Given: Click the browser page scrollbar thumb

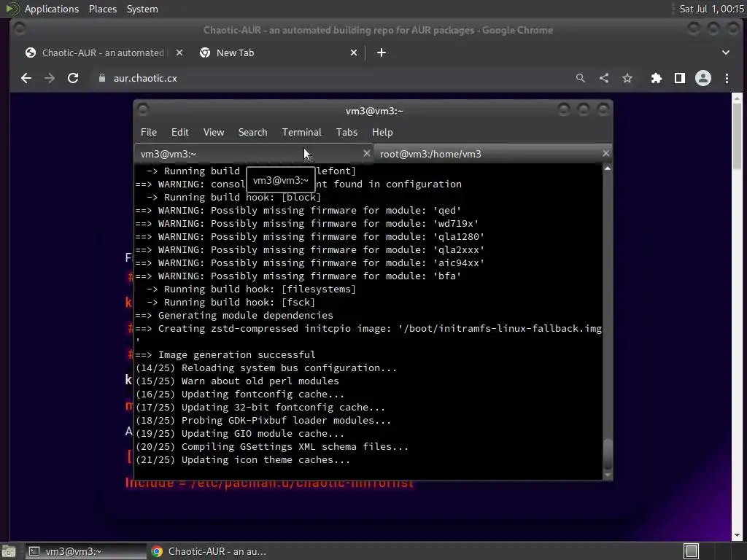Looking at the screenshot, I should click(x=737, y=136).
